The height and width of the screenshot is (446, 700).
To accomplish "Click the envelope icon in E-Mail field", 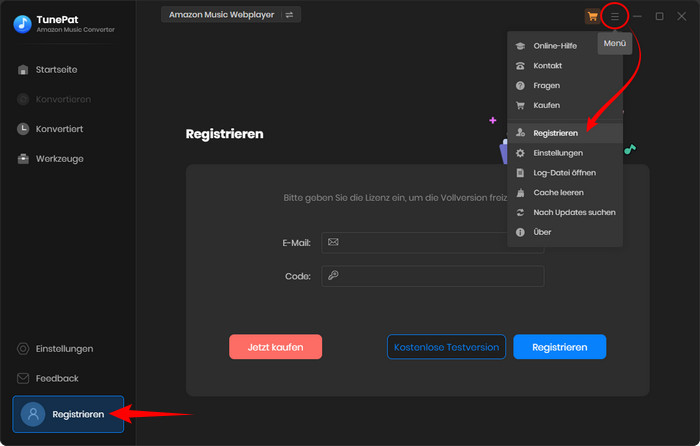I will coord(333,242).
